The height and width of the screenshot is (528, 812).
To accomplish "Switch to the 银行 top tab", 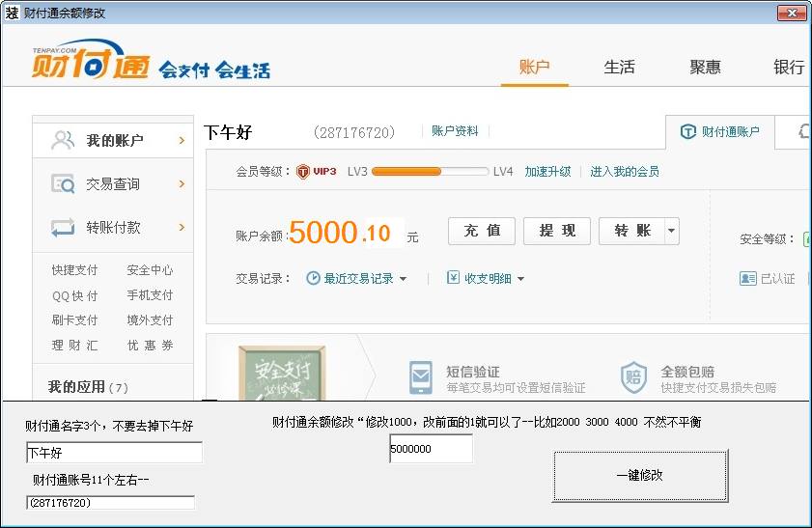I will 789,67.
